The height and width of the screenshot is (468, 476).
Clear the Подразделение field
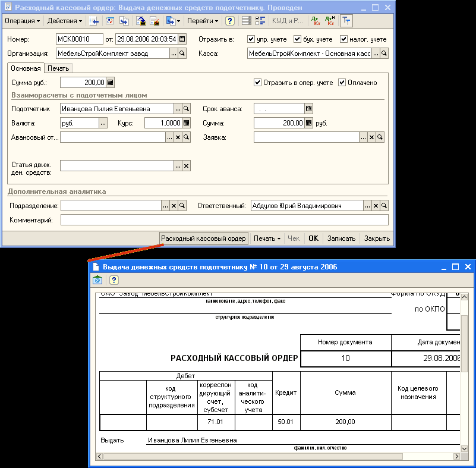click(174, 206)
